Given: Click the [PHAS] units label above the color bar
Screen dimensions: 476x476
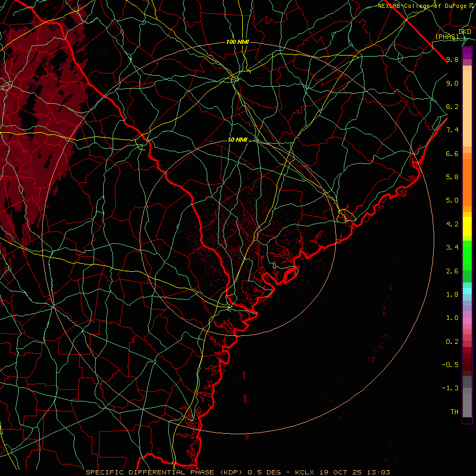Looking at the screenshot, I should (x=447, y=36).
